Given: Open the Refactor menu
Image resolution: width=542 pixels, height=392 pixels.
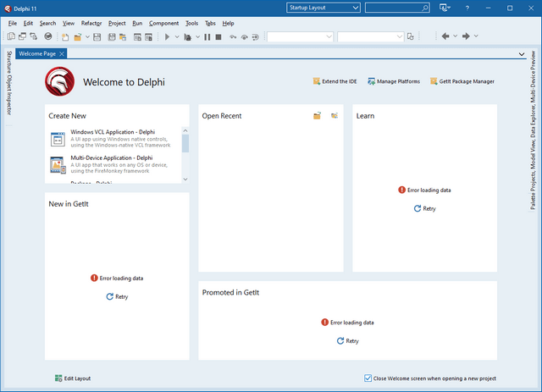Looking at the screenshot, I should (x=91, y=23).
